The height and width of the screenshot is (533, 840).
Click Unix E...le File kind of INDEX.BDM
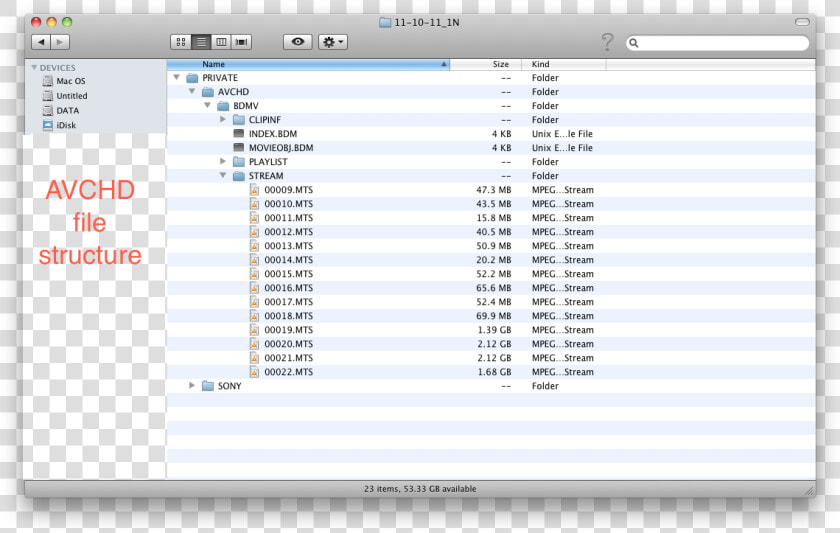(x=562, y=134)
